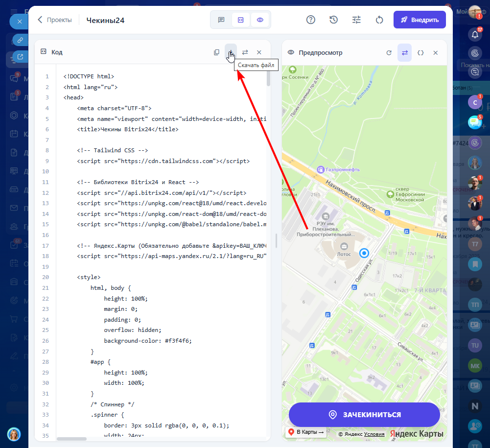Screen dimensions: 490x448
Task: Click the Tailwind CSS comment line
Action: tap(113, 150)
